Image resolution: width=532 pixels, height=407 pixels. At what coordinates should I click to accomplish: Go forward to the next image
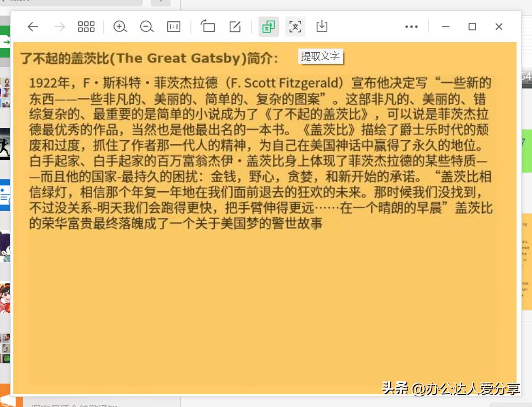click(x=59, y=26)
